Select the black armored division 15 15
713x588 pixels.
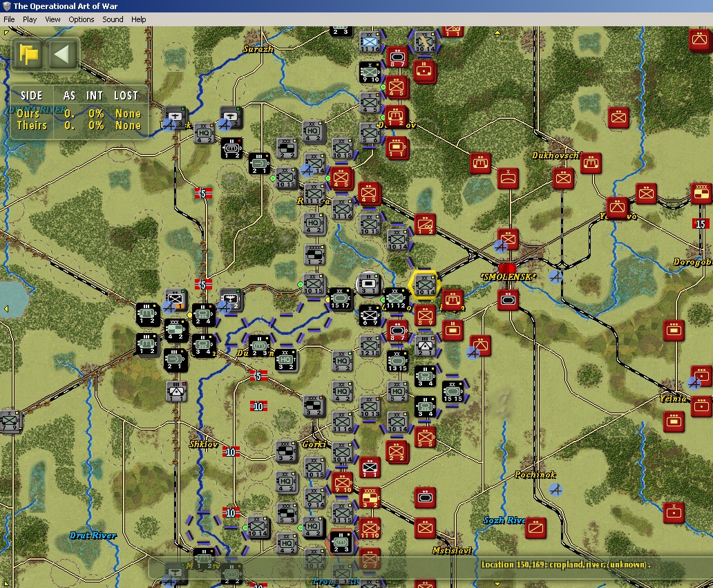453,392
